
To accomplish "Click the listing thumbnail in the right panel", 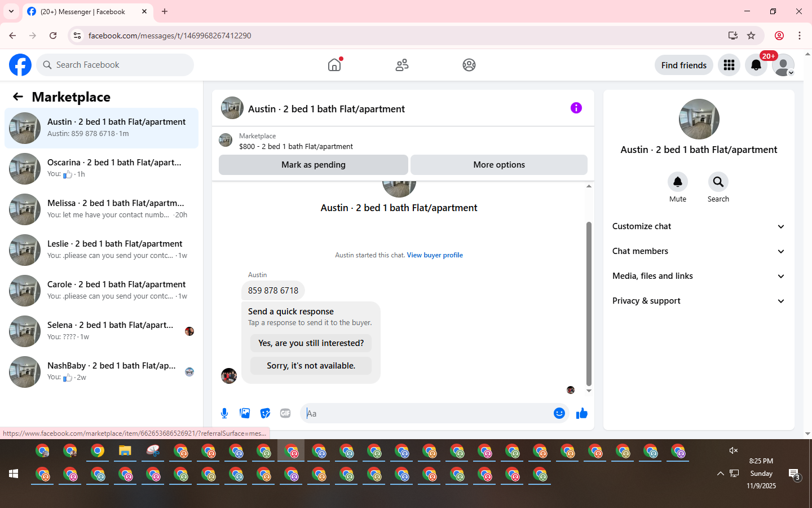I will [x=699, y=119].
